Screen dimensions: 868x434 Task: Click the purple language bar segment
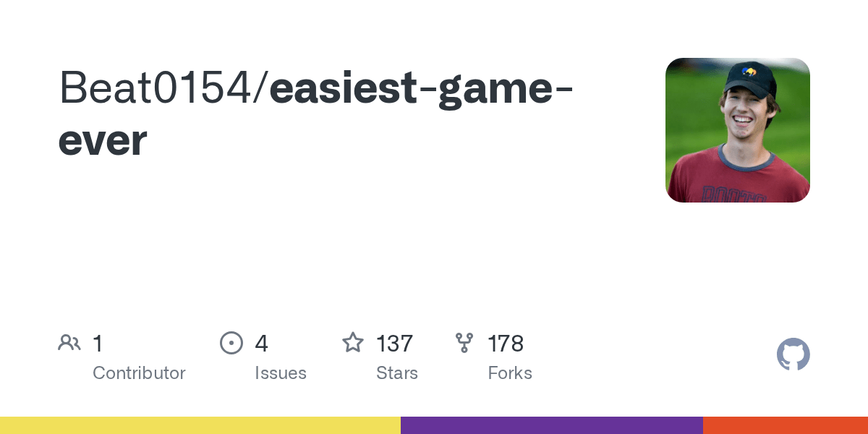(x=552, y=425)
